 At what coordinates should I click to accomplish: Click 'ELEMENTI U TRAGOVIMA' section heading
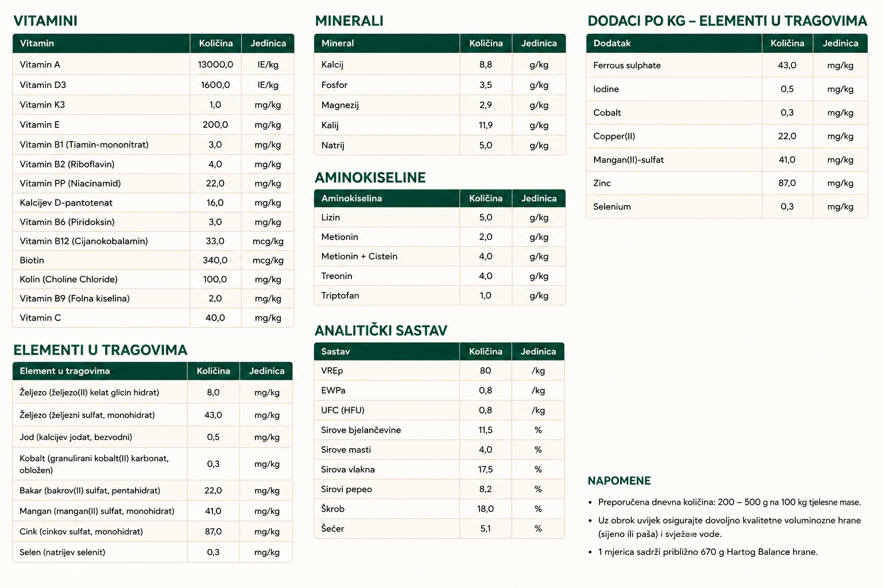pos(100,350)
